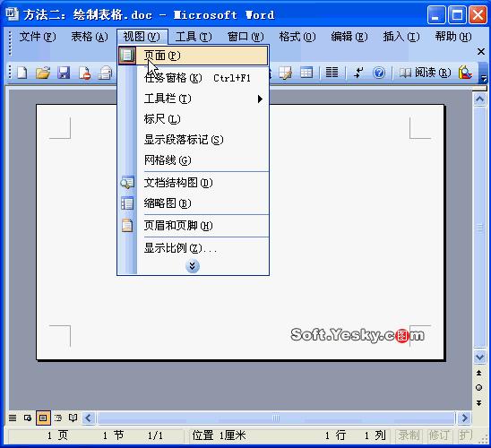Click 页眉和页脚(H) menu entry
This screenshot has height=448, width=491.
pyautogui.click(x=194, y=226)
